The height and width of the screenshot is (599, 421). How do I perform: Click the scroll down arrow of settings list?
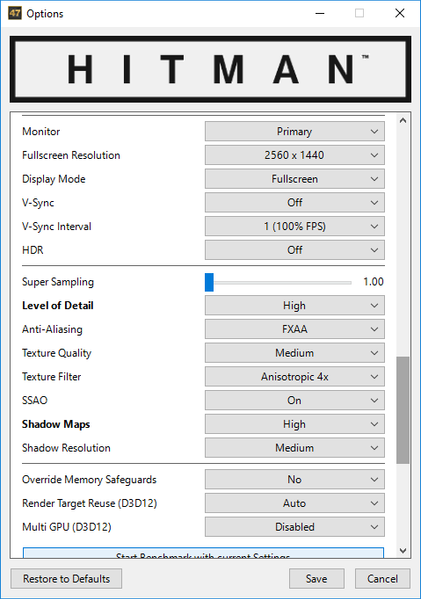click(403, 550)
